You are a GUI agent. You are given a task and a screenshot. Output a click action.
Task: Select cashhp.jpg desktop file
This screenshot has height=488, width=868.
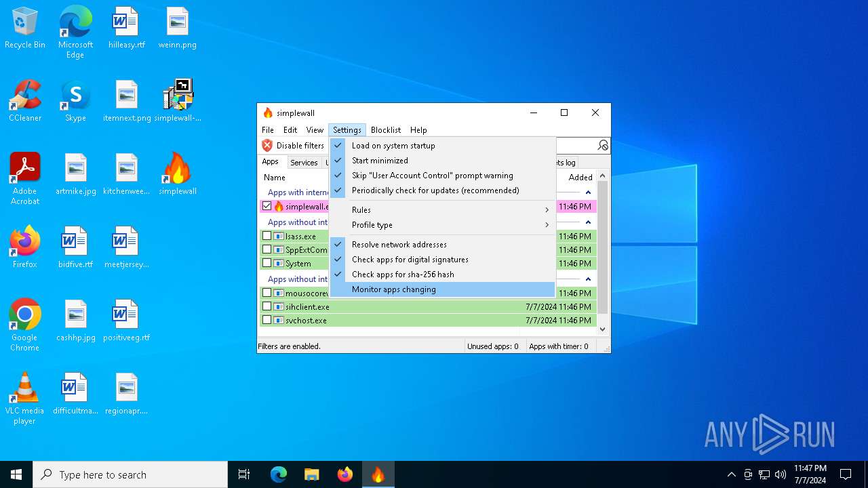point(75,321)
